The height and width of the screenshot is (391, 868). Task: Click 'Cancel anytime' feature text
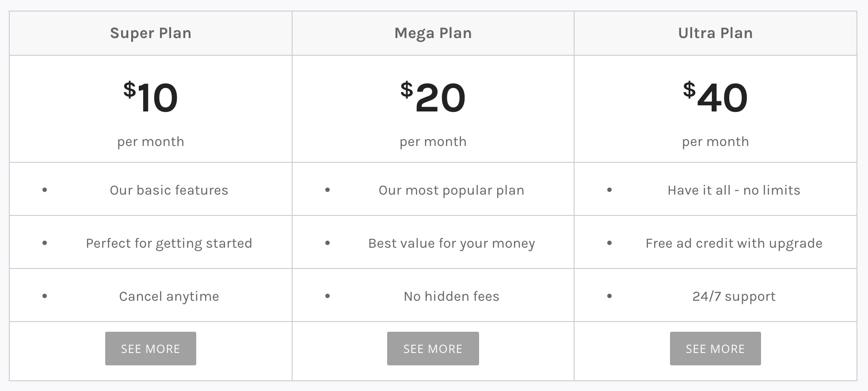169,296
